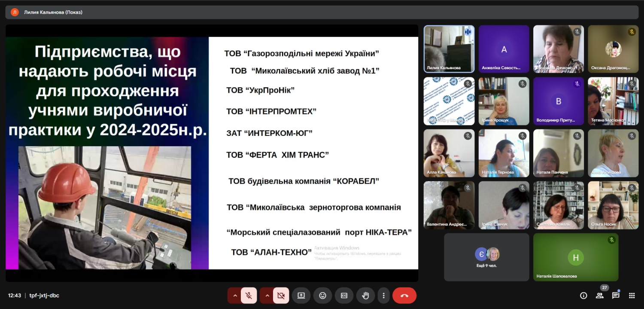Unmute the microphone in the call controls
644x309 pixels.
click(x=249, y=296)
